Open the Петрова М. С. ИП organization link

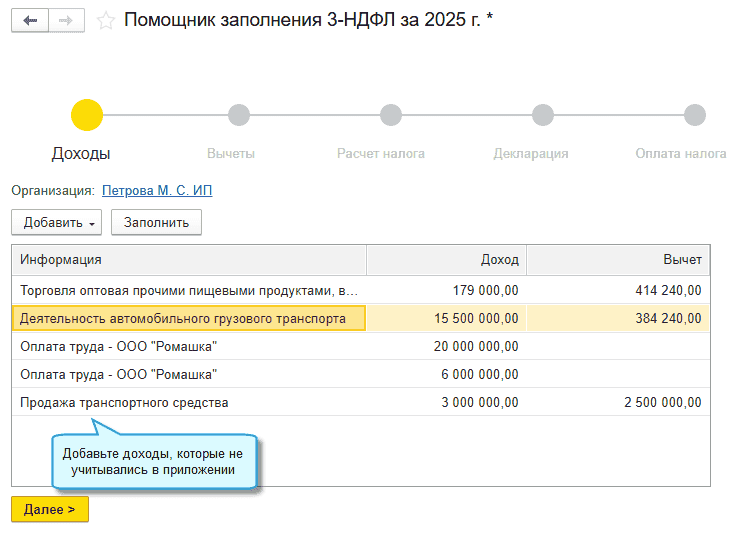click(x=157, y=190)
